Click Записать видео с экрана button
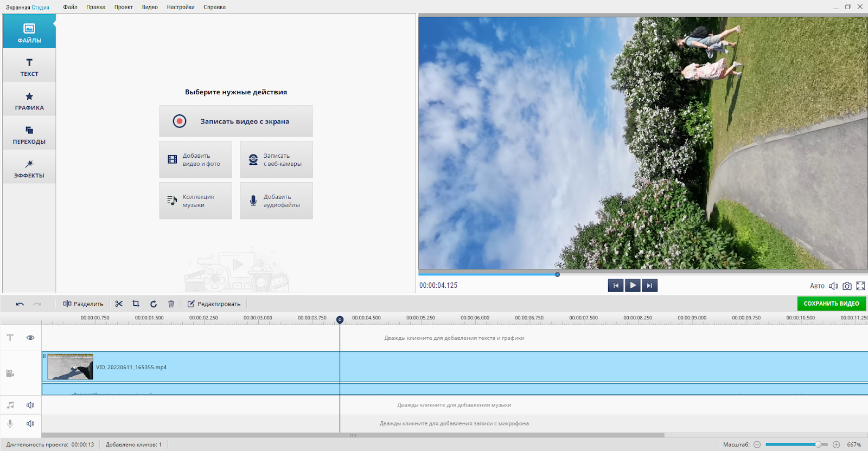 coord(236,121)
